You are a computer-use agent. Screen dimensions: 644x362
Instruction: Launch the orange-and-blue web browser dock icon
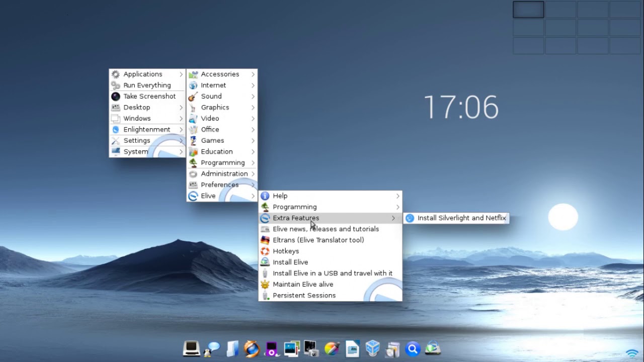pyautogui.click(x=252, y=348)
